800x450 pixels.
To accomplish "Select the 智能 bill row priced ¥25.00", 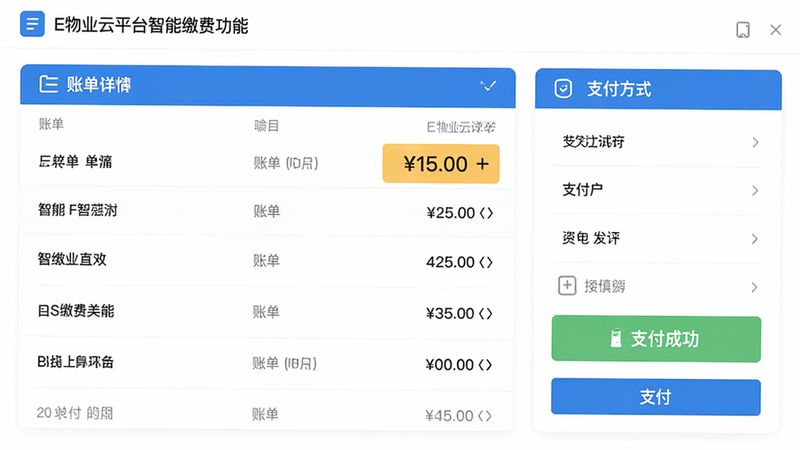I will [x=266, y=211].
